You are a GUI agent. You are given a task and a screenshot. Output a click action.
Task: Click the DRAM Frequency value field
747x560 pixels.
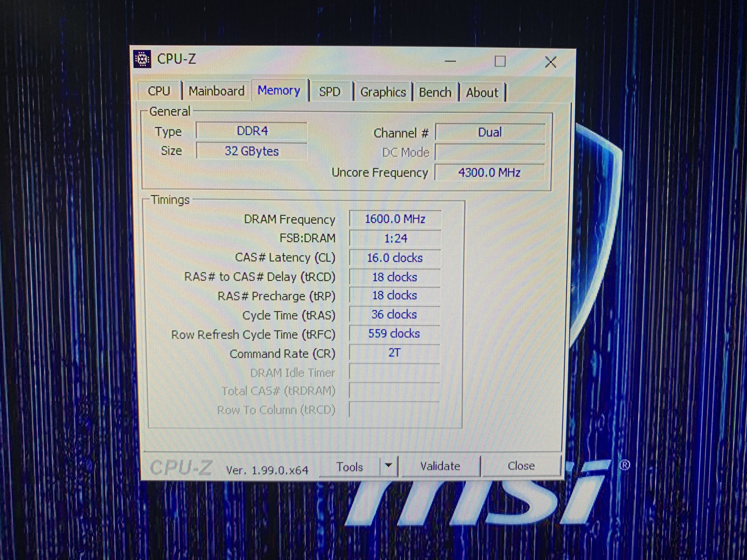pos(395,219)
